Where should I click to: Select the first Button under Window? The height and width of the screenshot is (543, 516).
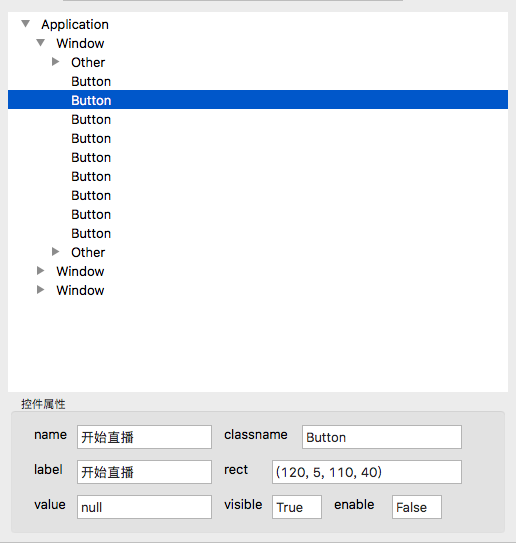[x=91, y=81]
